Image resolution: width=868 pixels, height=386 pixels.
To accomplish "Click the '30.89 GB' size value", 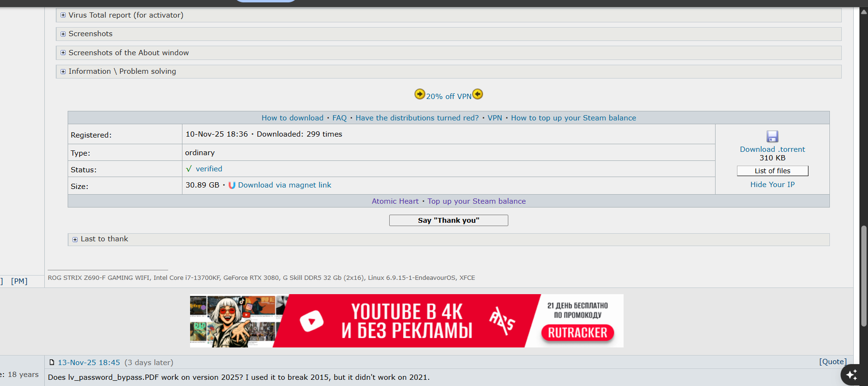I will click(202, 185).
